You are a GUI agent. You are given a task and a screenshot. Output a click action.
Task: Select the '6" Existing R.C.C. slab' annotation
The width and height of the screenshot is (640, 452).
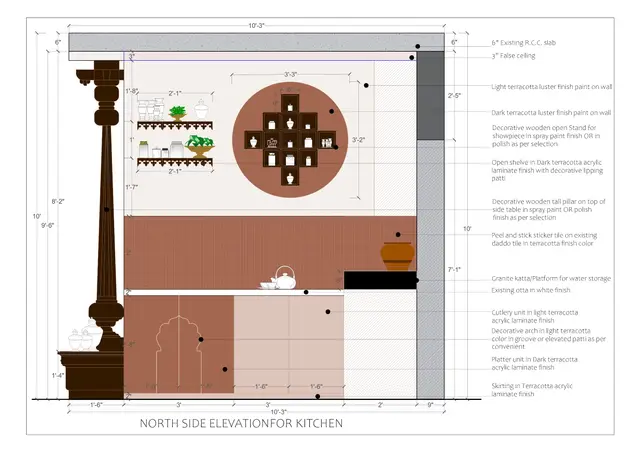[x=523, y=42]
